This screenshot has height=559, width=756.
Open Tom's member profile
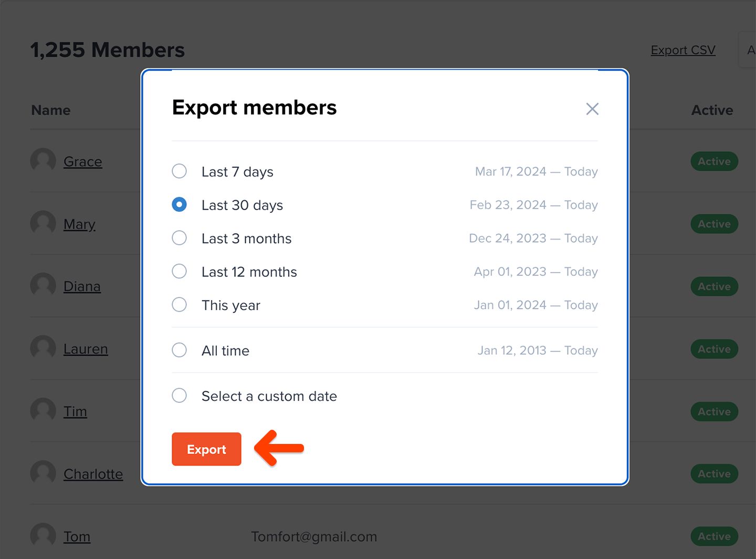(77, 536)
